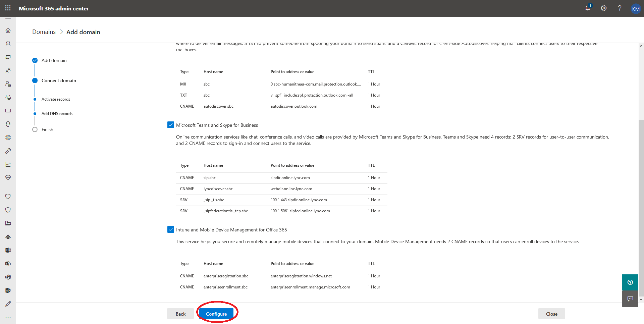
Task: Open Billing card icon in navigation
Action: (8, 111)
